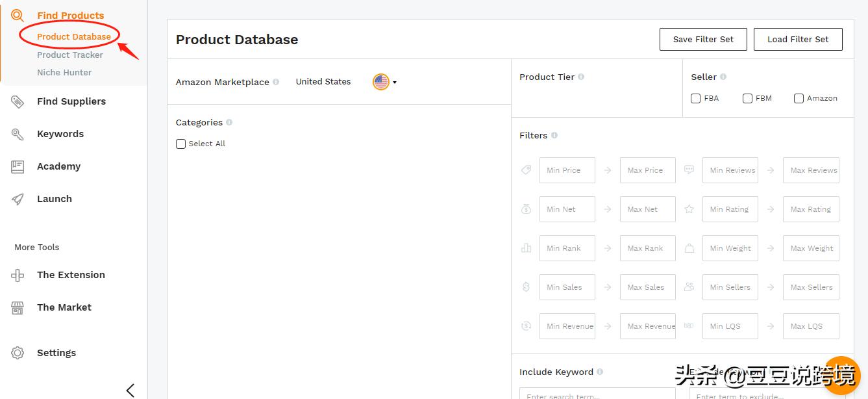Open Product Tracker in the sidebar

[x=69, y=55]
